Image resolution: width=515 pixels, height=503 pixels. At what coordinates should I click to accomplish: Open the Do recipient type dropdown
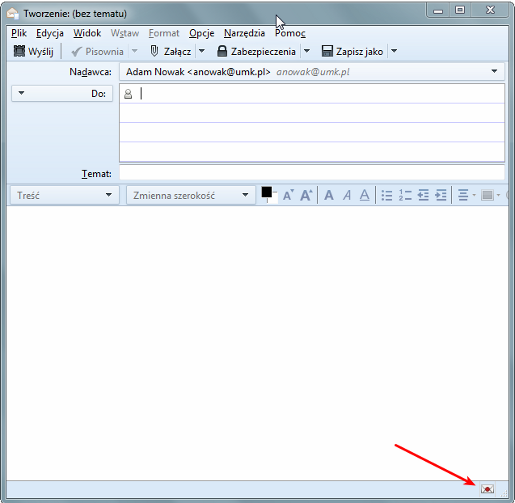(x=62, y=93)
